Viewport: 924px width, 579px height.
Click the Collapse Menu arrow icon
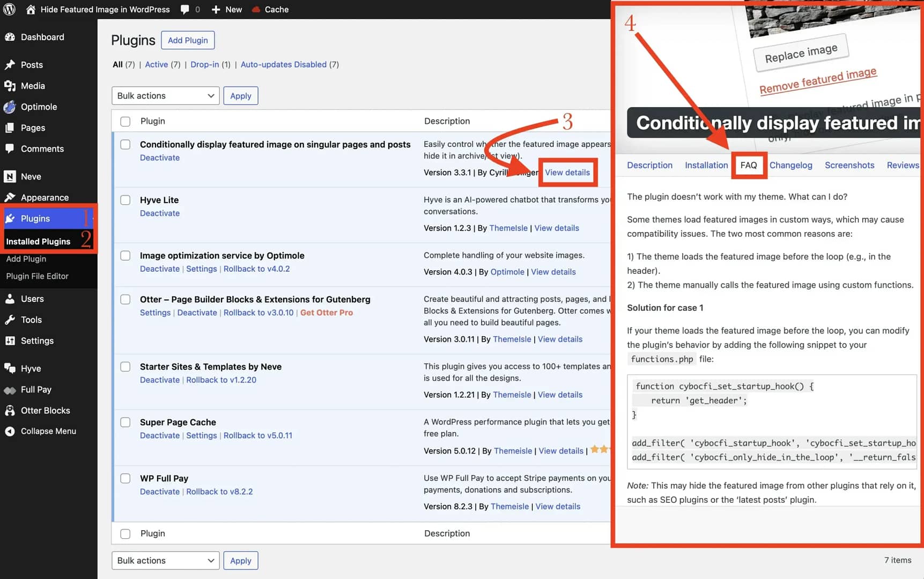(10, 431)
